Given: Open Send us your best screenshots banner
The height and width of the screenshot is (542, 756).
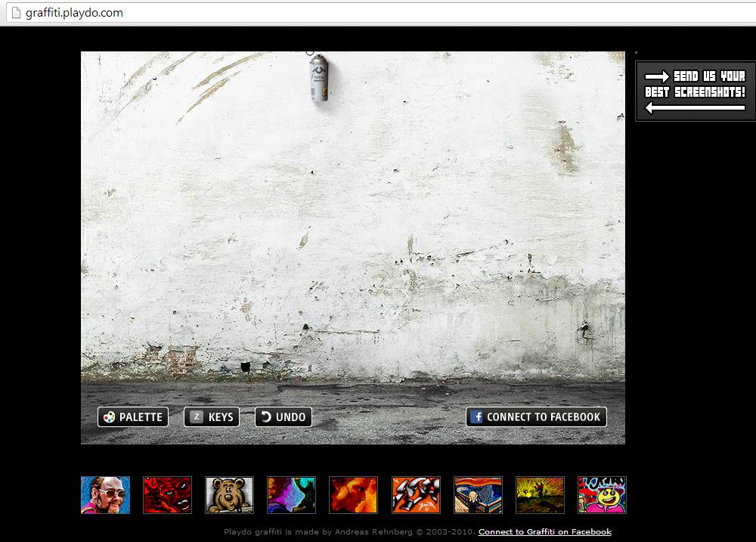Looking at the screenshot, I should tap(696, 91).
